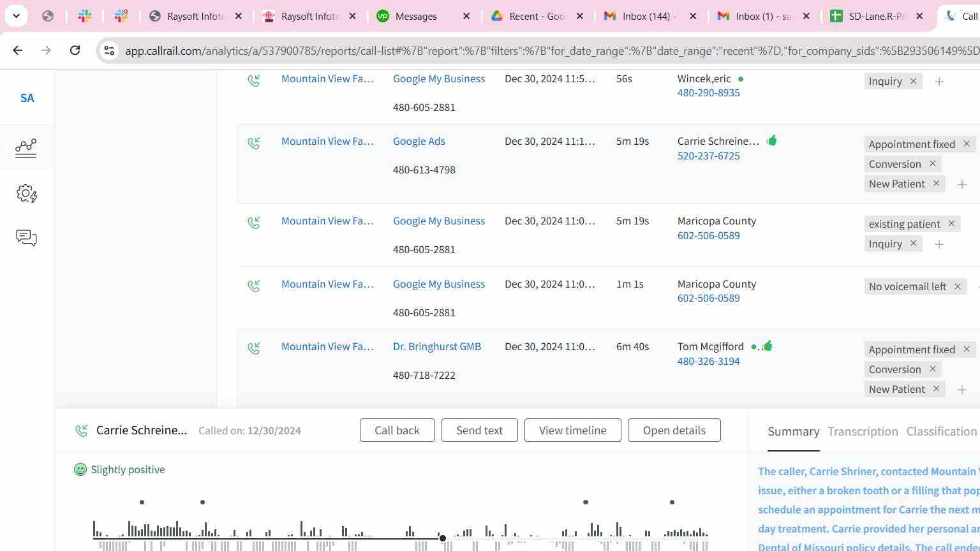Click the green thumbs-up icon for Carrie Schreiner
980x551 pixels.
point(771,140)
